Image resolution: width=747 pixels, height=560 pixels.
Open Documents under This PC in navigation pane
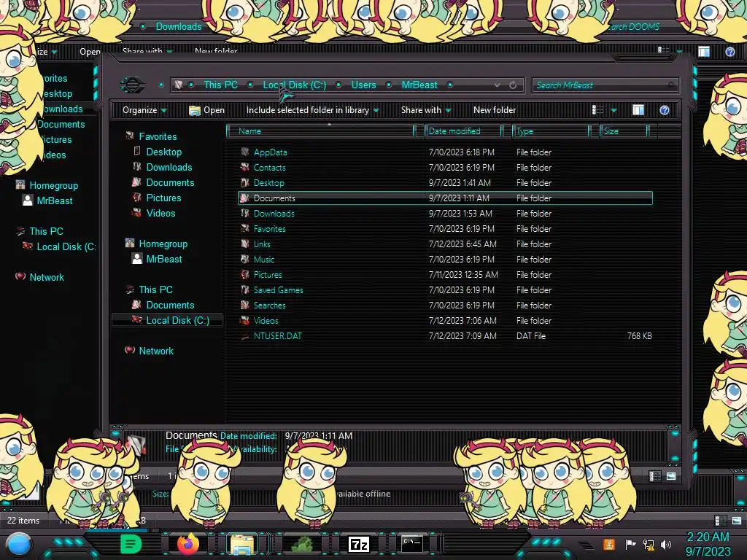tap(170, 305)
